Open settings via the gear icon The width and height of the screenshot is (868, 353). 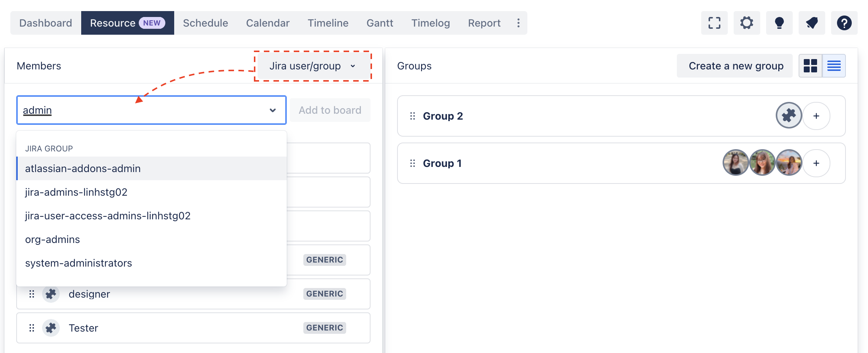point(747,23)
